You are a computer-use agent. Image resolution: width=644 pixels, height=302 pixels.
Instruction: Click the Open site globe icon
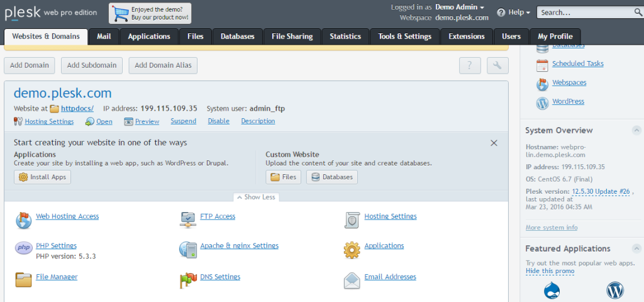pos(89,121)
